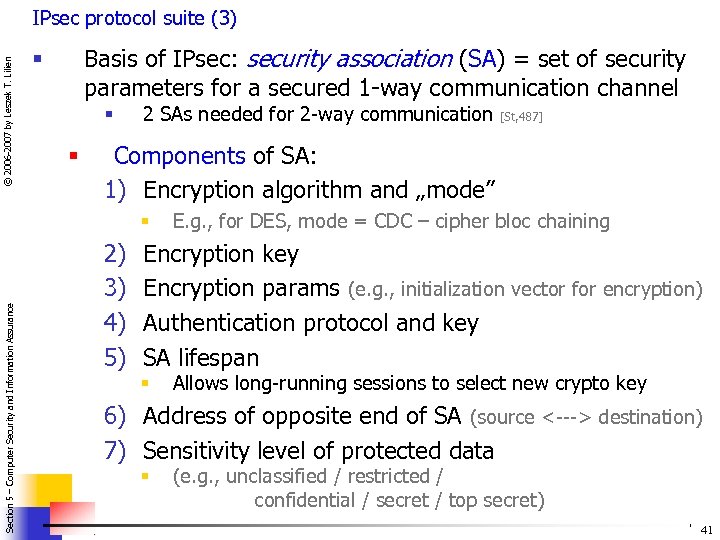Click the '[St,487]' citation reference

[520, 117]
